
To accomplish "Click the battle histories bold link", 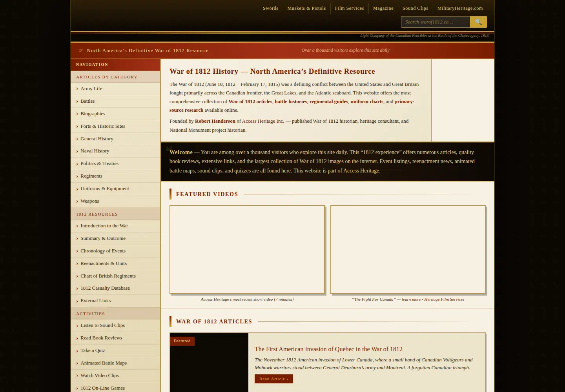I will [x=291, y=102].
